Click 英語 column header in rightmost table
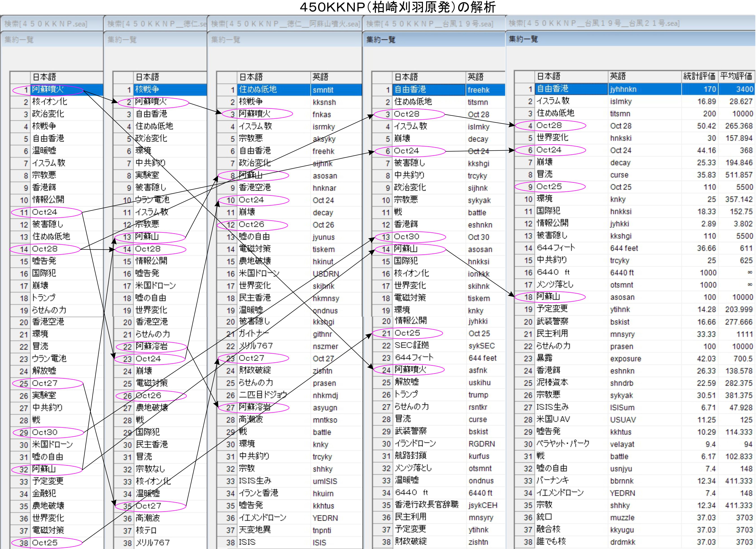The height and width of the screenshot is (549, 756). tap(618, 76)
